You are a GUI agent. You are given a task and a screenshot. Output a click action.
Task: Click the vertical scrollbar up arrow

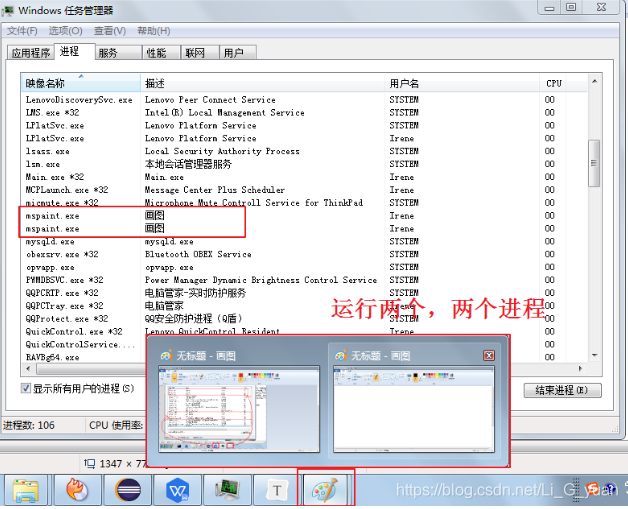tap(594, 81)
